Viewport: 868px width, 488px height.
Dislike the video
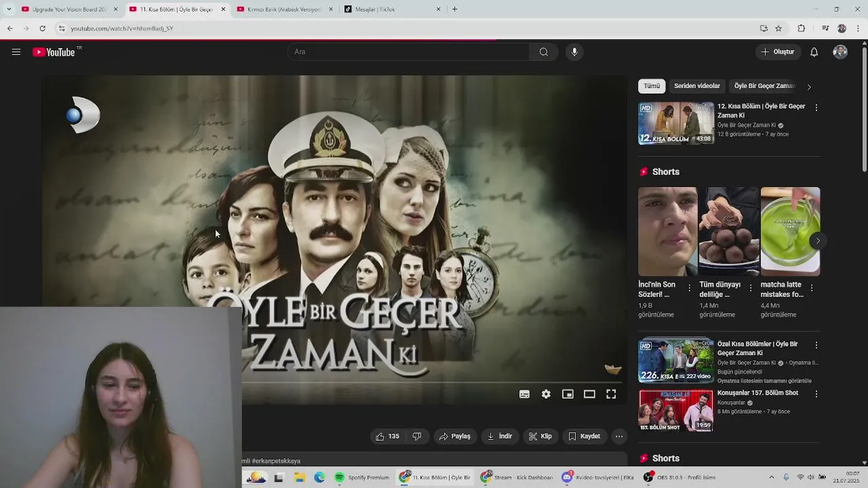417,436
